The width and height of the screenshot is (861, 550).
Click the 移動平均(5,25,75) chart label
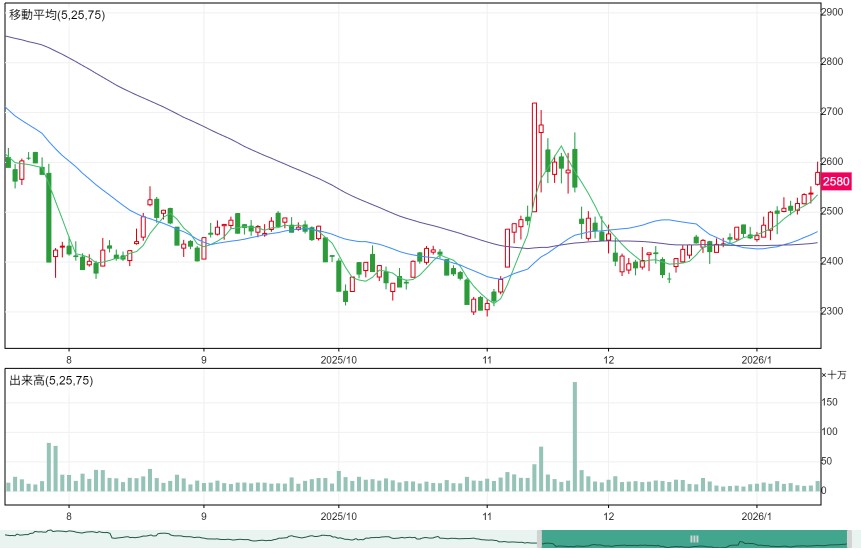click(x=57, y=15)
